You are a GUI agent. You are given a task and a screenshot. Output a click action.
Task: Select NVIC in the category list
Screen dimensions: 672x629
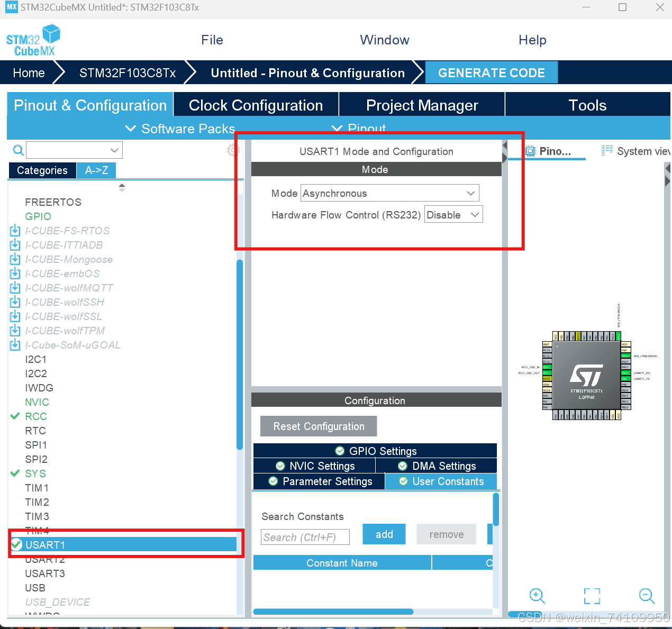pos(37,402)
